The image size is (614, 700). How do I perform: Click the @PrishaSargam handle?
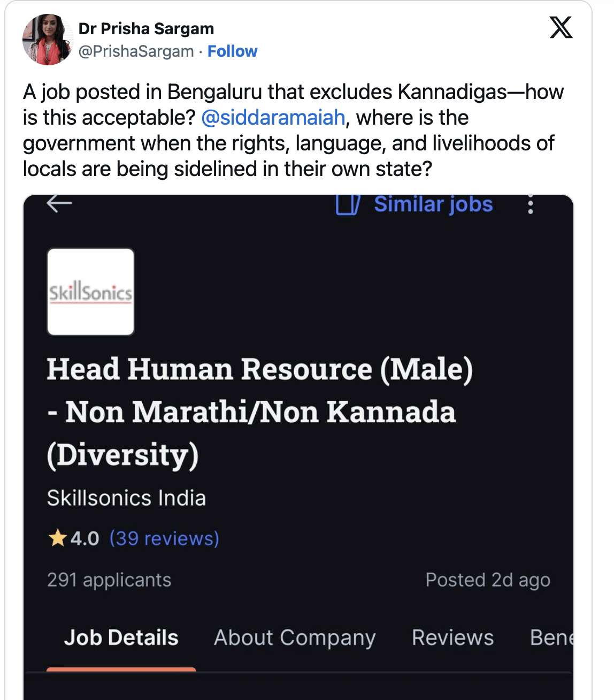point(136,51)
